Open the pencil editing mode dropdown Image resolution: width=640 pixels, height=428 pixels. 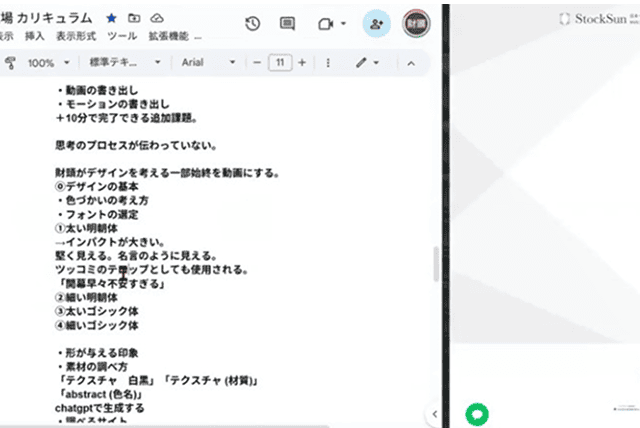point(367,63)
